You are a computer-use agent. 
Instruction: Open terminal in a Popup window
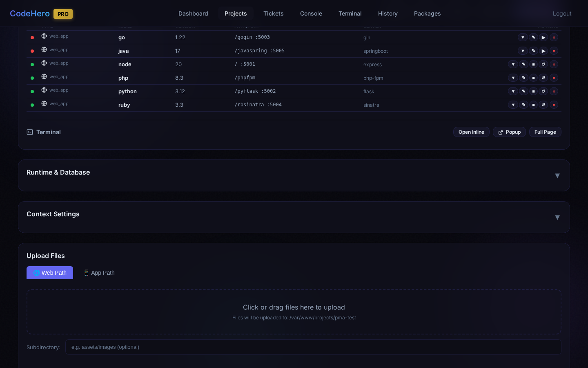coord(509,132)
